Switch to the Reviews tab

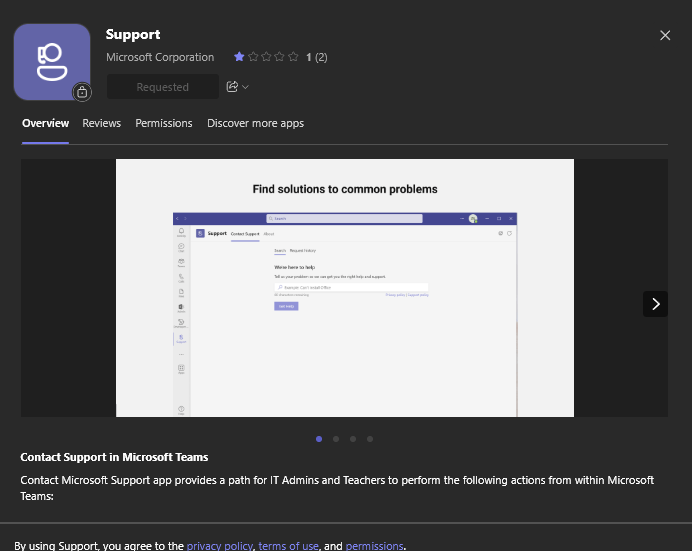[x=102, y=123]
